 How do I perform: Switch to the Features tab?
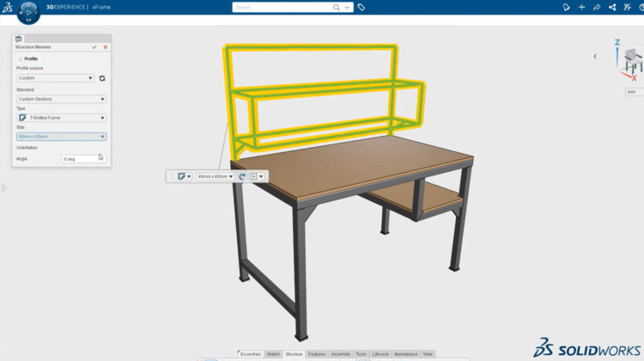coord(317,354)
